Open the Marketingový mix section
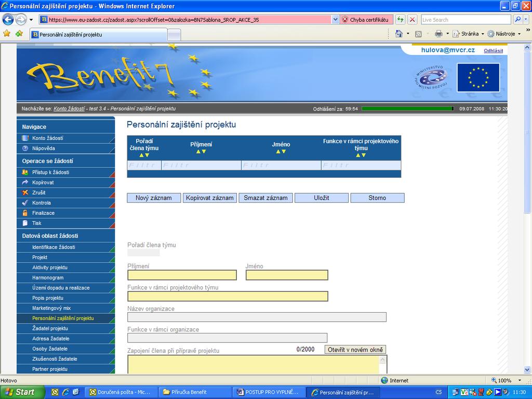The height and width of the screenshot is (399, 532). point(65,308)
